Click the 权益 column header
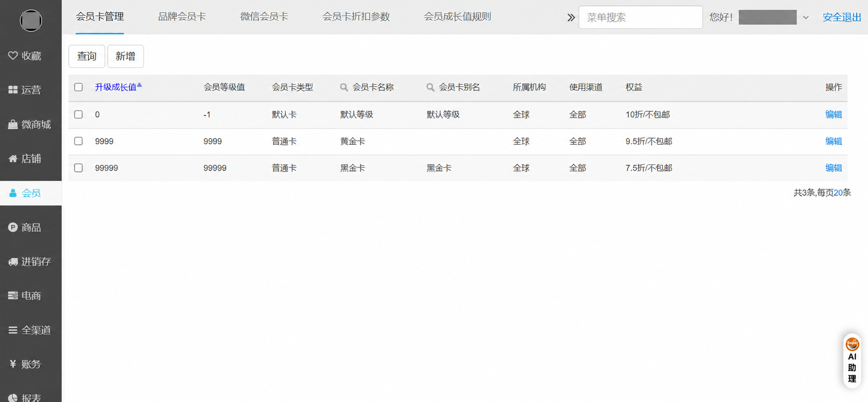The width and height of the screenshot is (868, 402). [634, 87]
